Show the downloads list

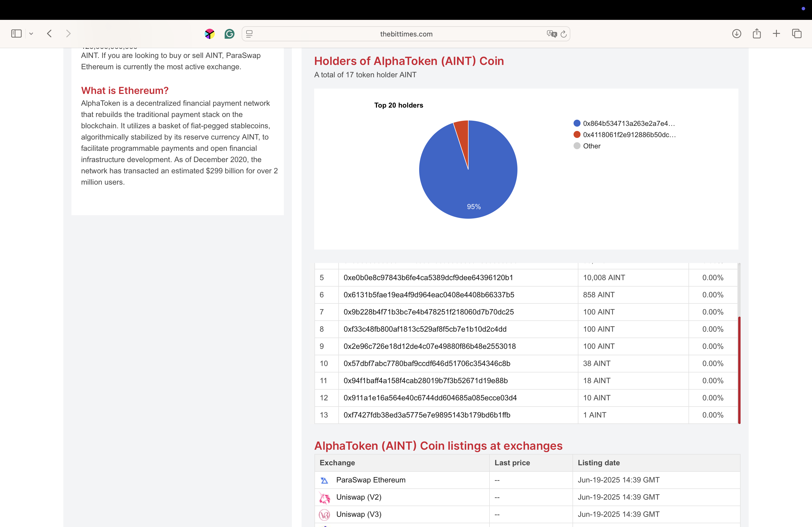[737, 33]
